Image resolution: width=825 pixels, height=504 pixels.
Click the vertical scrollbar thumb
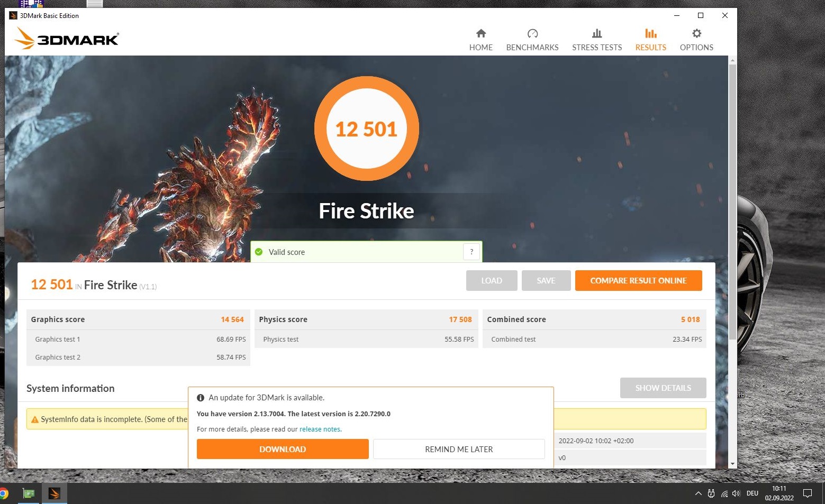[x=732, y=201]
